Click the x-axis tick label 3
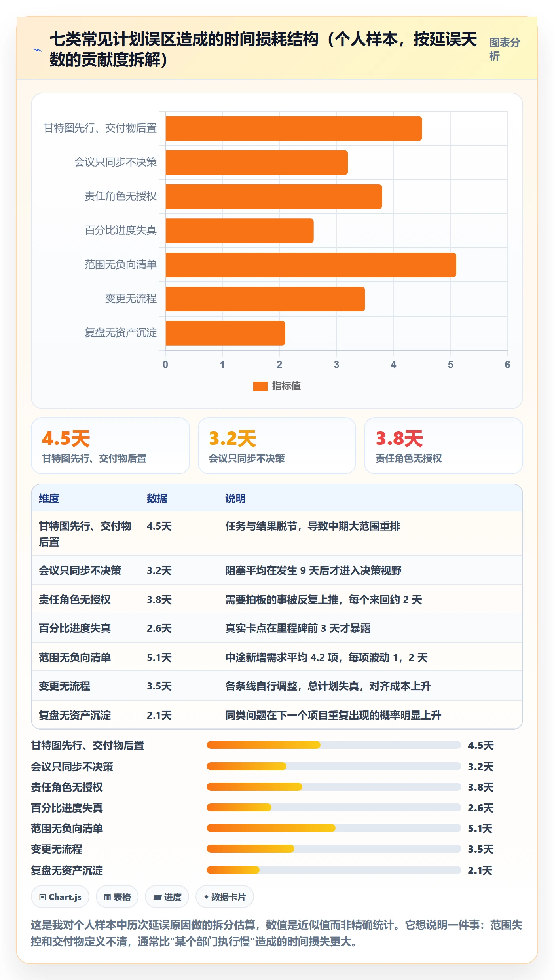The width and height of the screenshot is (554, 980). pos(336,365)
